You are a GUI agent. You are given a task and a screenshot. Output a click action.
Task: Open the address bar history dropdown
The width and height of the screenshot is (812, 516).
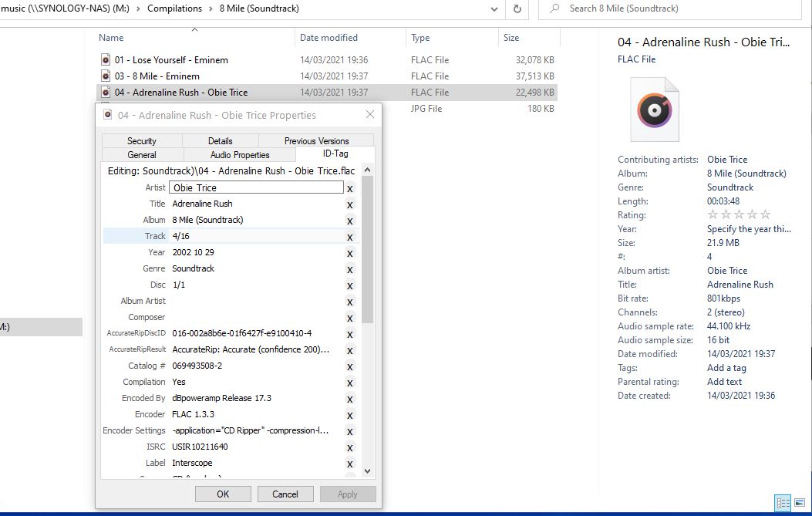pos(494,8)
